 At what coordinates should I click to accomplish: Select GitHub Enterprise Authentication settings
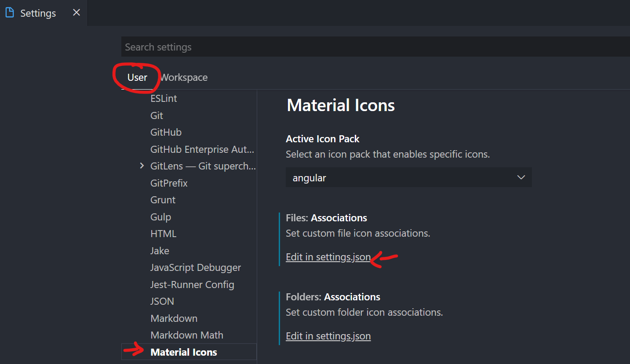pos(202,149)
